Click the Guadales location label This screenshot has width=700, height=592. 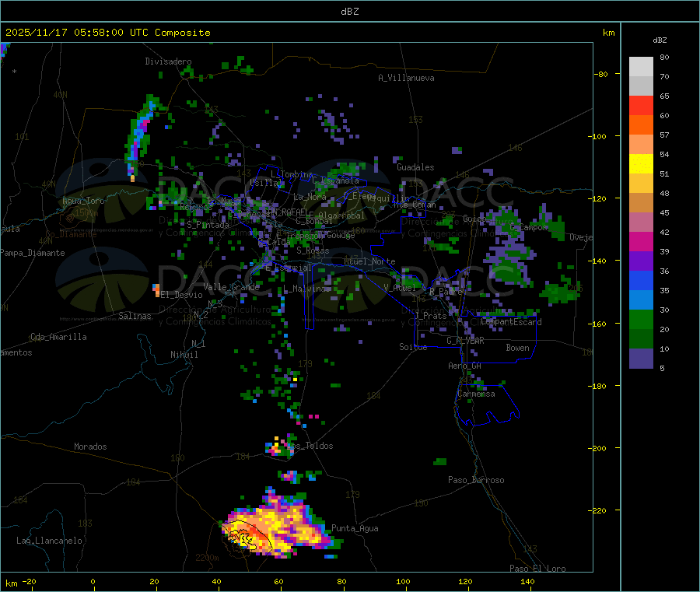pyautogui.click(x=415, y=167)
